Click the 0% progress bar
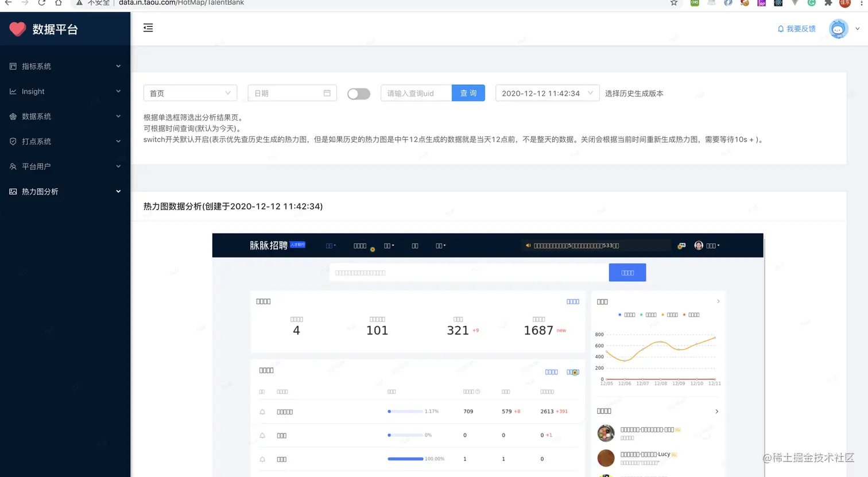The height and width of the screenshot is (477, 868). 405,435
